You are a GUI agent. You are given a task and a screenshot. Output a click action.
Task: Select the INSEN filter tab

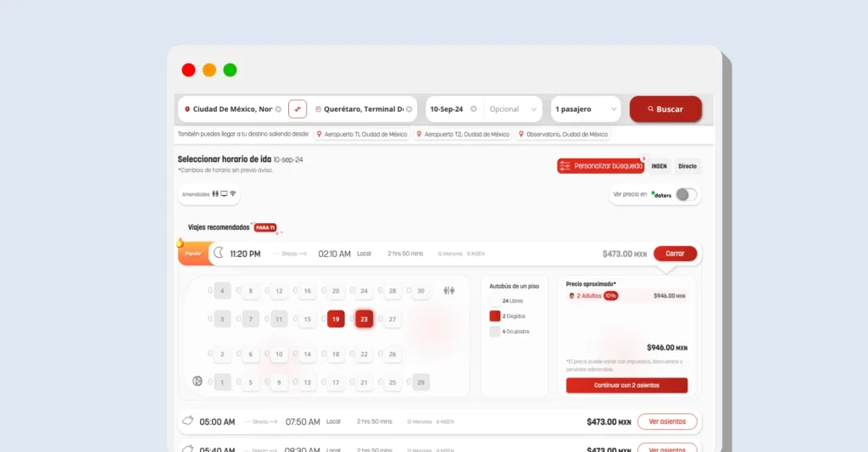click(659, 166)
